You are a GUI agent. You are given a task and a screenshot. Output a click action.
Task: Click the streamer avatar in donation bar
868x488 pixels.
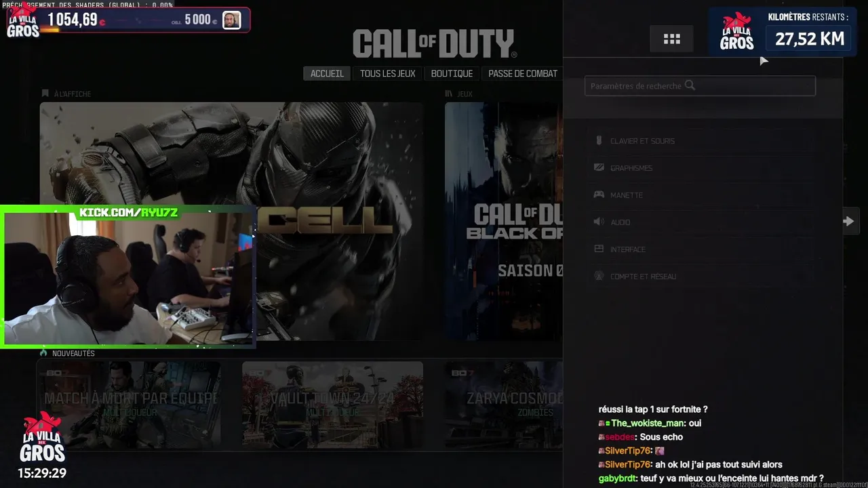pos(231,20)
